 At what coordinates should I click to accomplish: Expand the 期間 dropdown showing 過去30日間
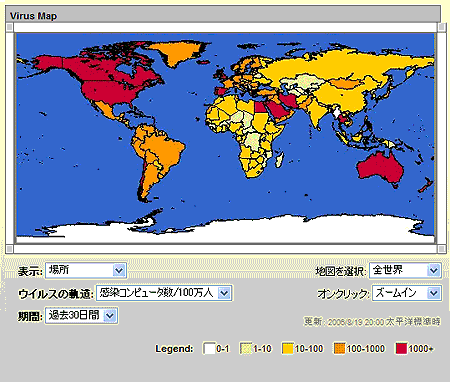pyautogui.click(x=82, y=315)
